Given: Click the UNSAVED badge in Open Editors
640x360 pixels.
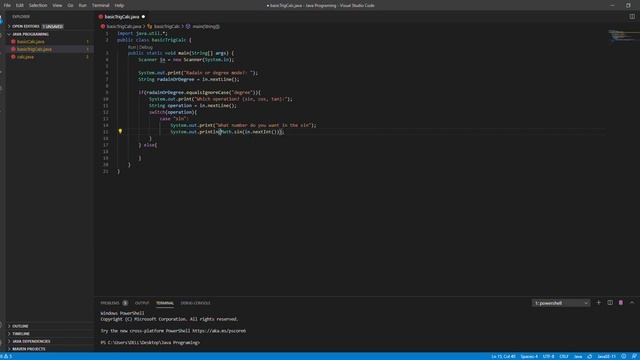Looking at the screenshot, I should pos(53,27).
